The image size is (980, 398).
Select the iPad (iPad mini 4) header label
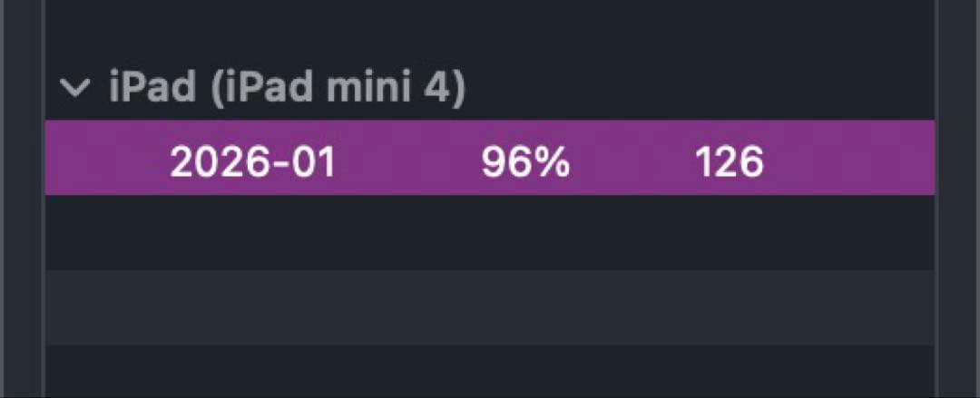pyautogui.click(x=286, y=88)
